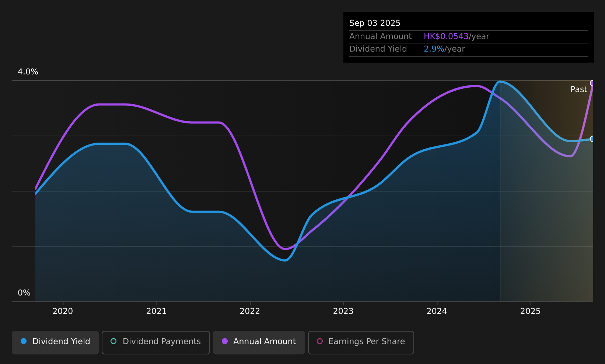Click the purple Annual Amount legend dot
605x364 pixels.
(225, 341)
